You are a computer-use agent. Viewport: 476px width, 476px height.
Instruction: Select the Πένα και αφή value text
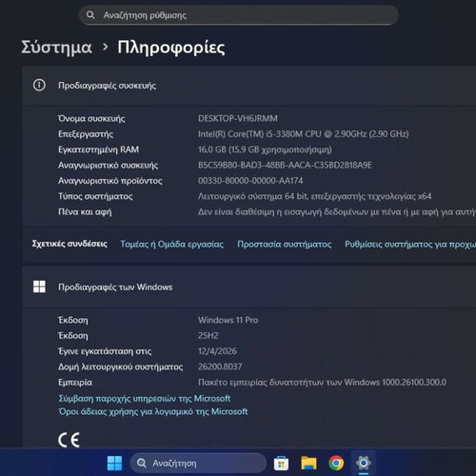pos(337,211)
